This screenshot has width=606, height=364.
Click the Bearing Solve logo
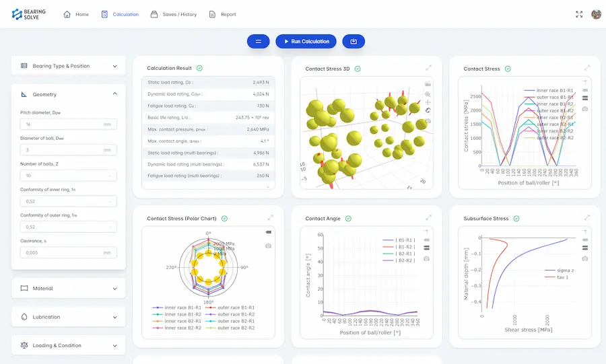[28, 14]
